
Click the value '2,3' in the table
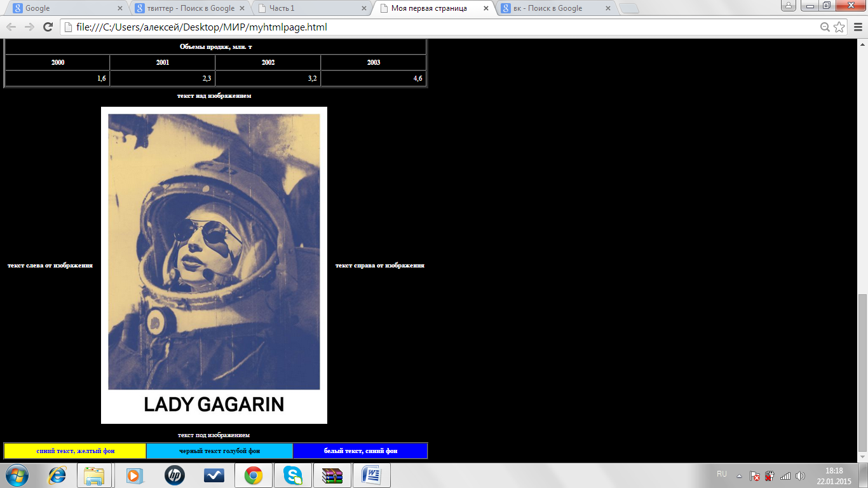pos(207,78)
